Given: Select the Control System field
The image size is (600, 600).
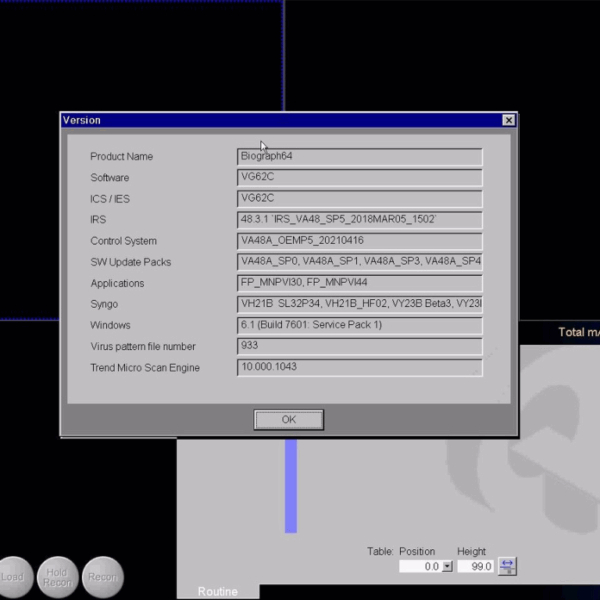Looking at the screenshot, I should pyautogui.click(x=359, y=241).
